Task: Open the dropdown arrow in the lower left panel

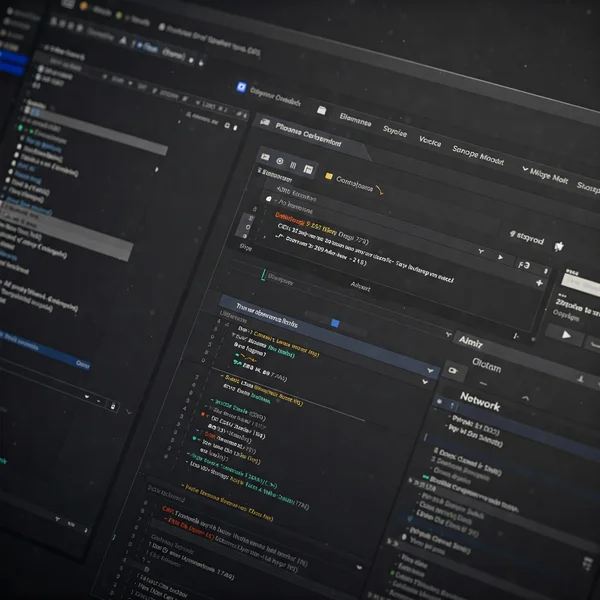Action: pyautogui.click(x=87, y=396)
